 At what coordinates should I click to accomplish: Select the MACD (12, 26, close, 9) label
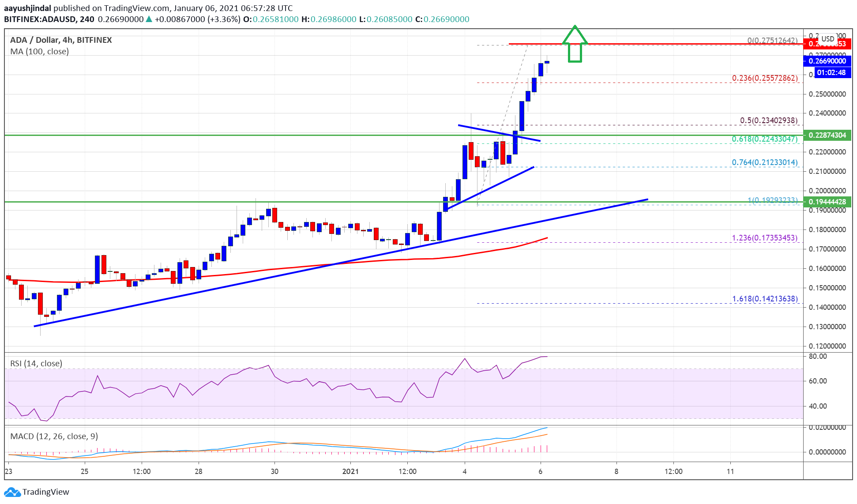tap(54, 436)
